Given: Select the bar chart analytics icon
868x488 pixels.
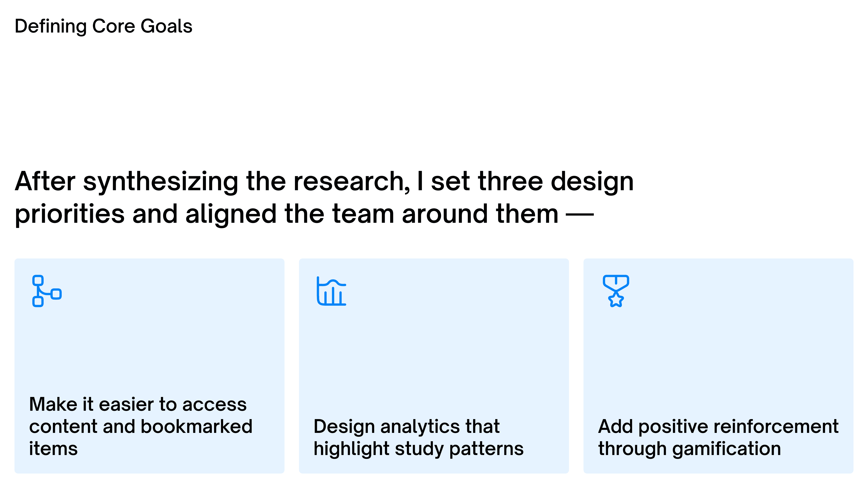Looking at the screenshot, I should (x=331, y=291).
